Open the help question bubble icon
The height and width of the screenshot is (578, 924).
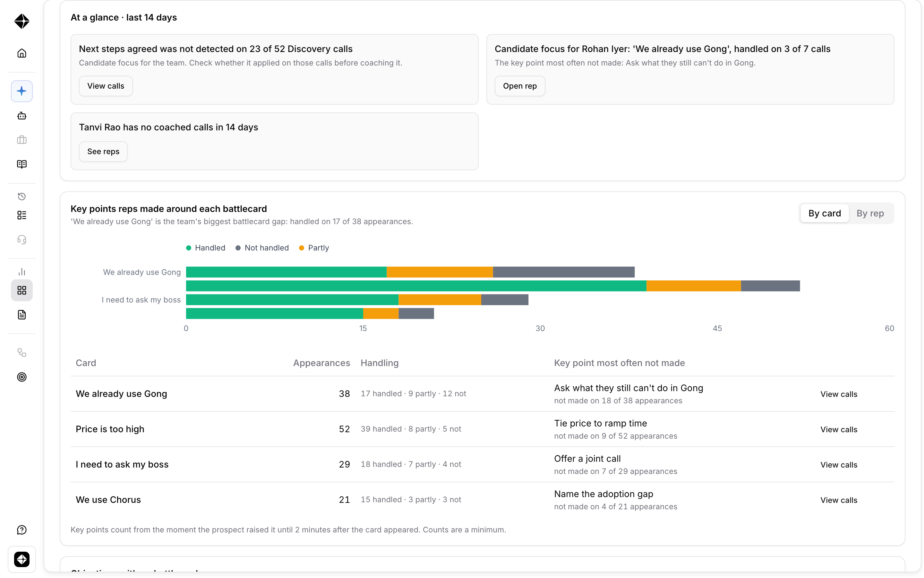coord(22,530)
